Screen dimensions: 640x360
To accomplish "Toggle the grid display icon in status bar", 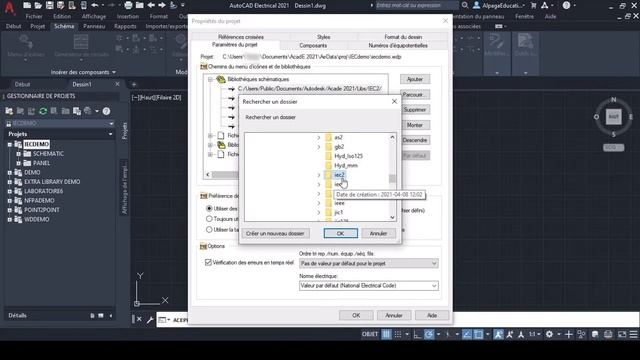I will coord(386,334).
